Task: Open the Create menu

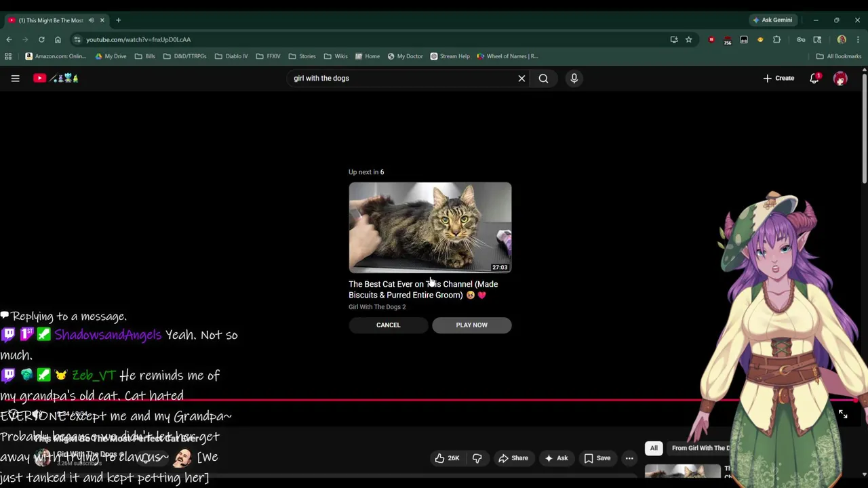Action: 778,79
